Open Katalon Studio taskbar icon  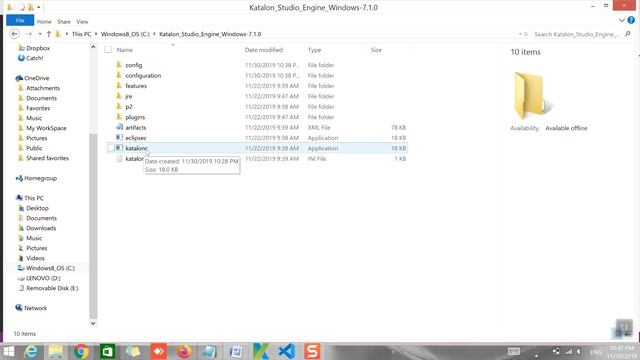(261, 351)
